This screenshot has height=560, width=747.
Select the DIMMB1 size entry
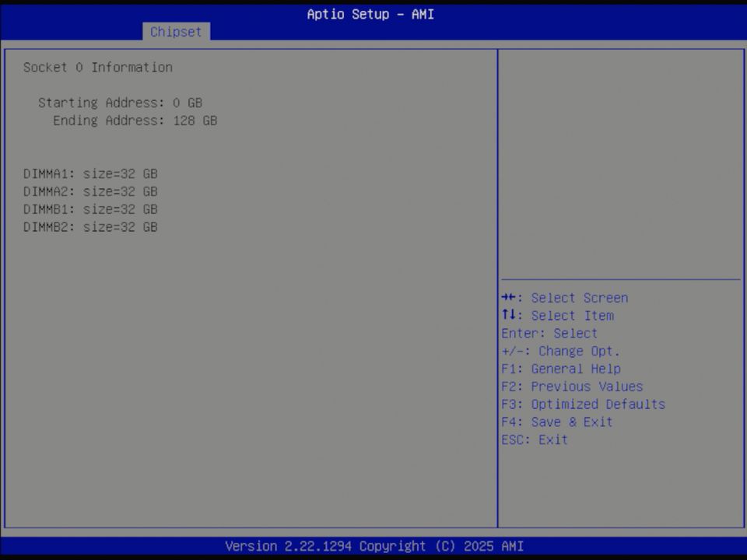point(90,208)
